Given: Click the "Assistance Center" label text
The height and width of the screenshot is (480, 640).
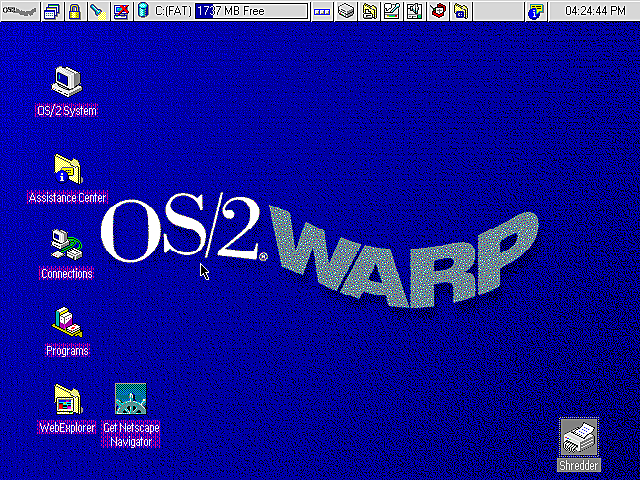Looking at the screenshot, I should tap(67, 198).
